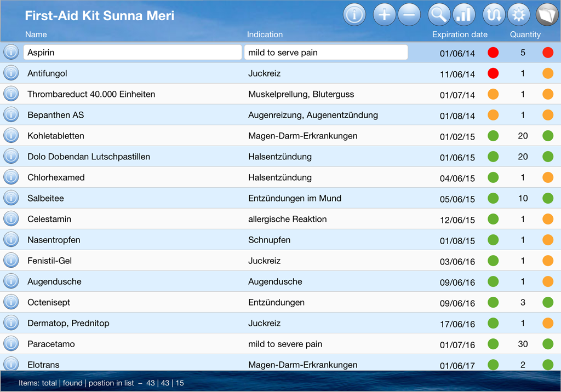Screen dimensions: 561x392
Task: Click the green expiration dot for Kohletabletten
Action: pos(493,136)
